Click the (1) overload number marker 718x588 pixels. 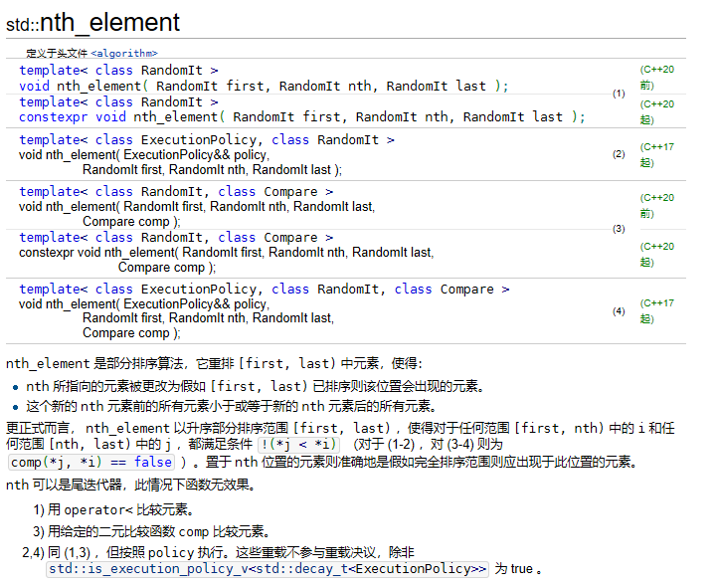pyautogui.click(x=619, y=94)
